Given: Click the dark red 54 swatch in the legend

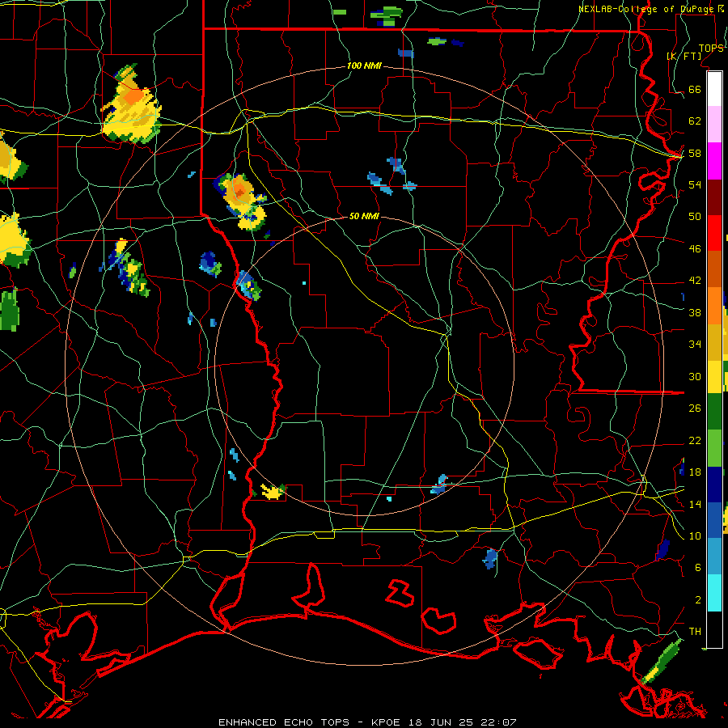Looking at the screenshot, I should tap(714, 197).
